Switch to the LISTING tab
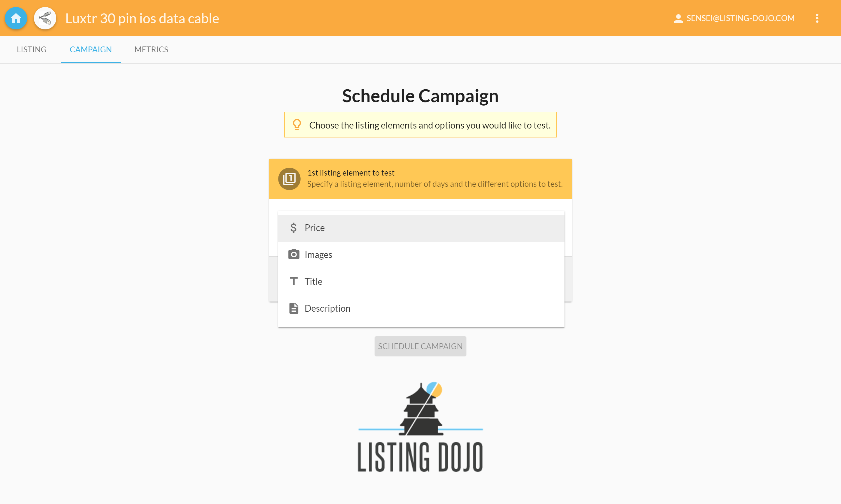This screenshot has height=504, width=841. point(32,50)
